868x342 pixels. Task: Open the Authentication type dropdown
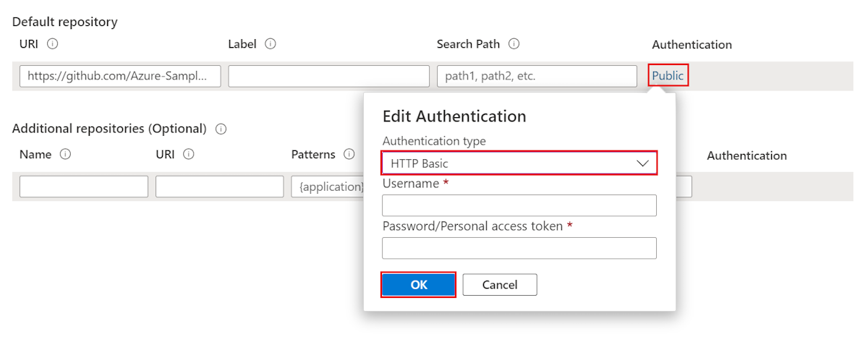click(x=519, y=163)
